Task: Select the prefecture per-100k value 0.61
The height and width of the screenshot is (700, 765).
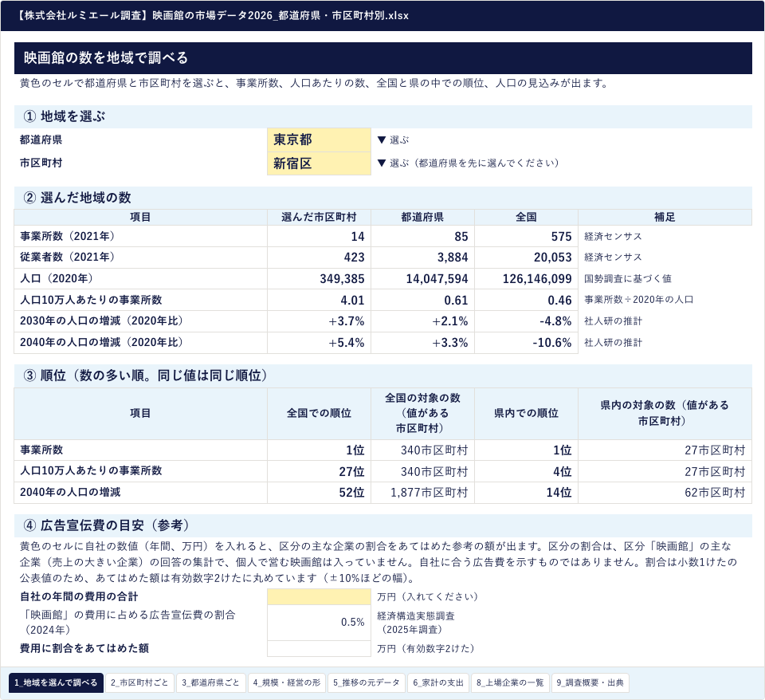Action: pyautogui.click(x=422, y=301)
